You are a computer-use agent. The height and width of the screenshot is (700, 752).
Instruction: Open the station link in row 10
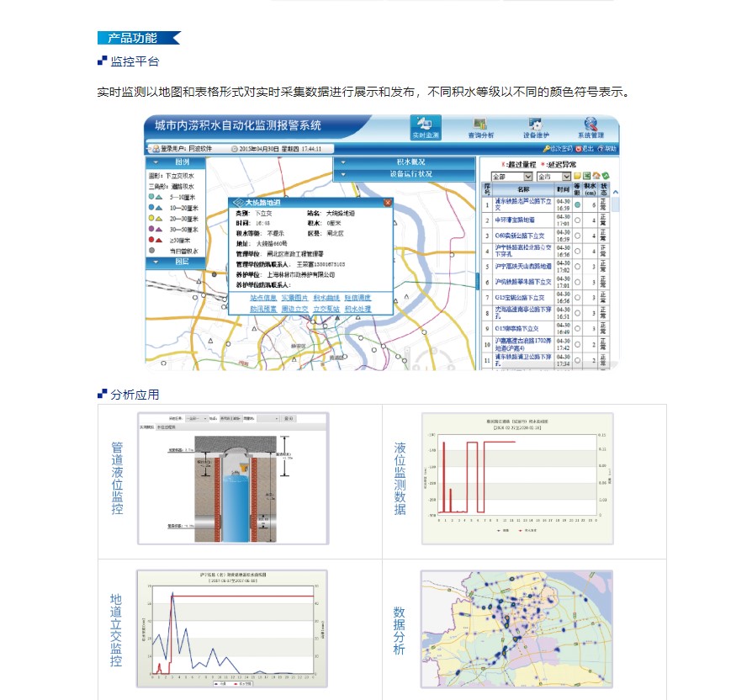(522, 344)
